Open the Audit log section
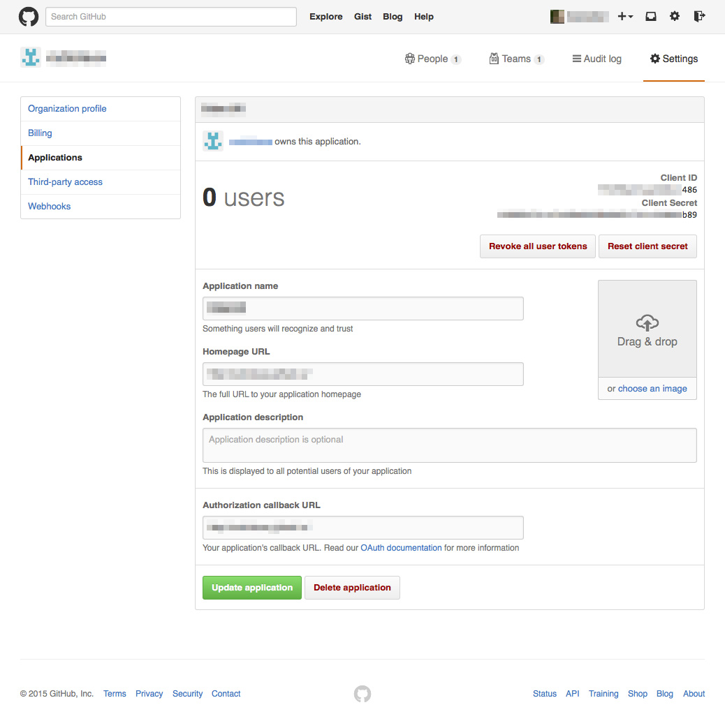 coord(596,59)
